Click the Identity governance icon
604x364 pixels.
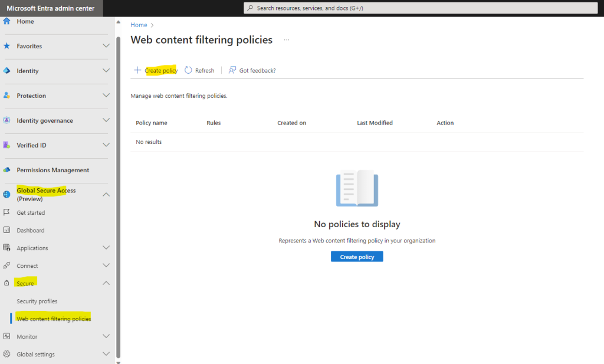tap(6, 120)
